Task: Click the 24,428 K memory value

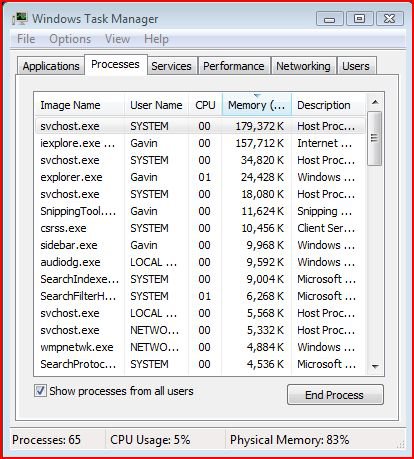Action: (x=263, y=177)
